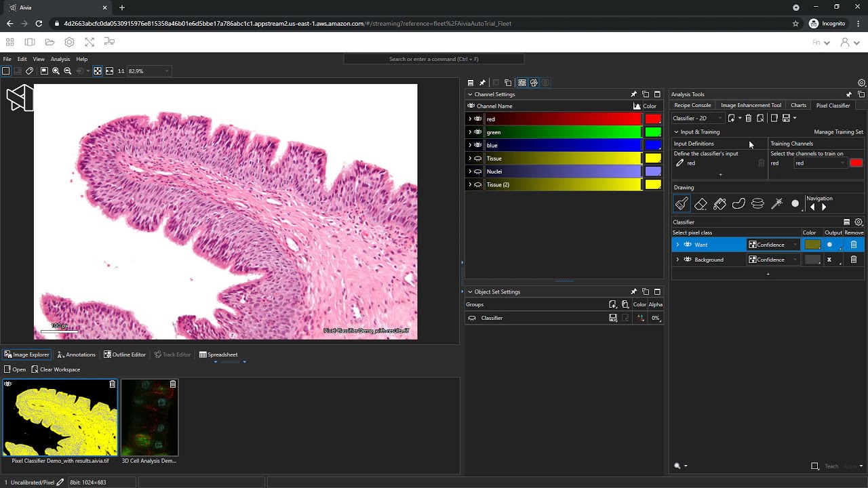The height and width of the screenshot is (488, 868).
Task: Select the magic wand drawing tool
Action: click(777, 204)
